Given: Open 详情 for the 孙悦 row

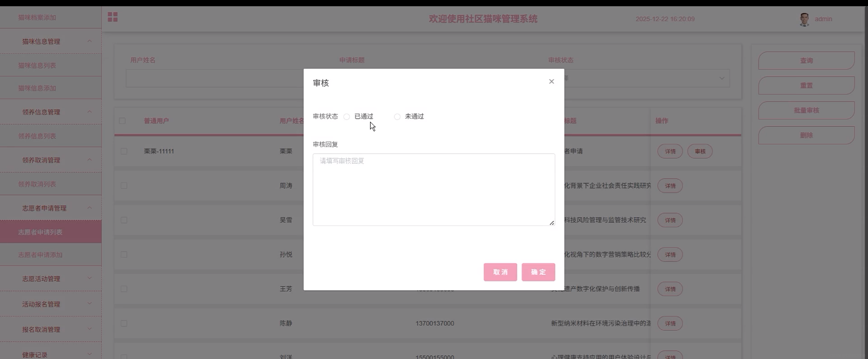Looking at the screenshot, I should [670, 255].
